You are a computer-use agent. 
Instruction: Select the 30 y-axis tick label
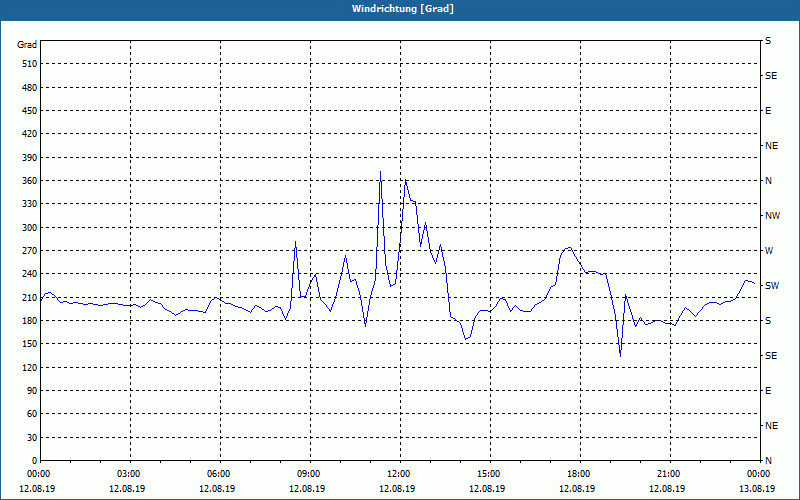tap(32, 437)
